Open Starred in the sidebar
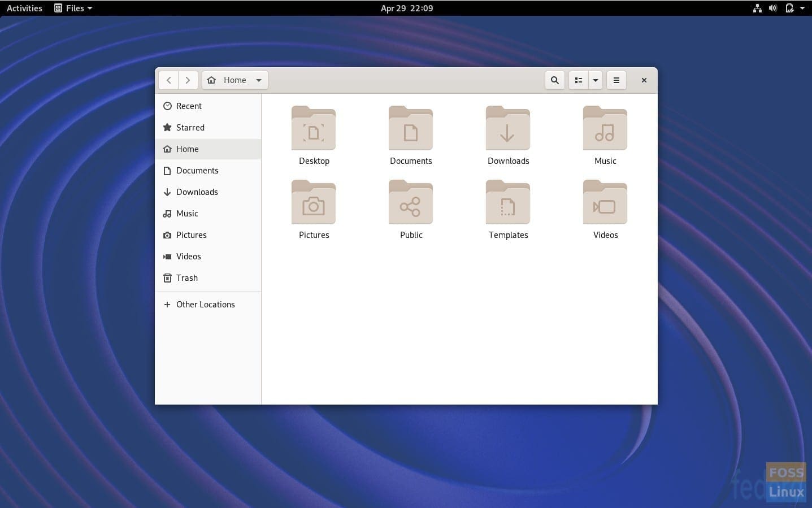Screen dimensions: 812x508 pos(208,128)
